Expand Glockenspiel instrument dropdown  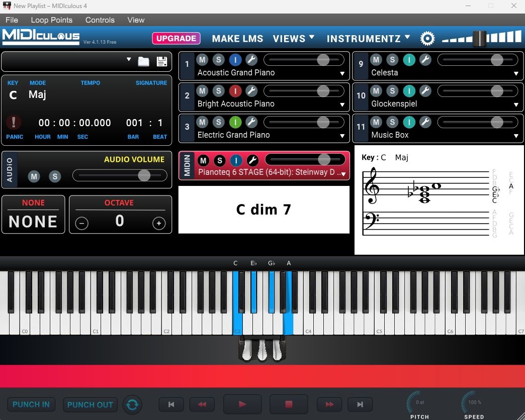516,104
